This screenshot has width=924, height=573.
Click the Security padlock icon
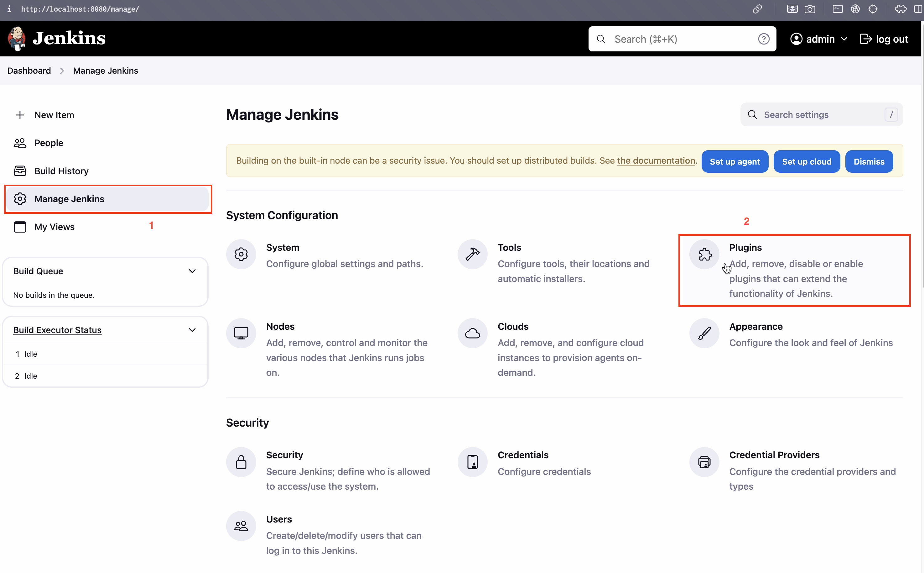[241, 462]
